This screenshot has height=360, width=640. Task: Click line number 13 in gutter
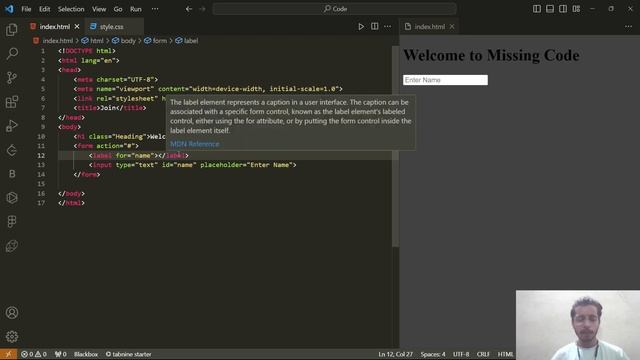coord(41,165)
